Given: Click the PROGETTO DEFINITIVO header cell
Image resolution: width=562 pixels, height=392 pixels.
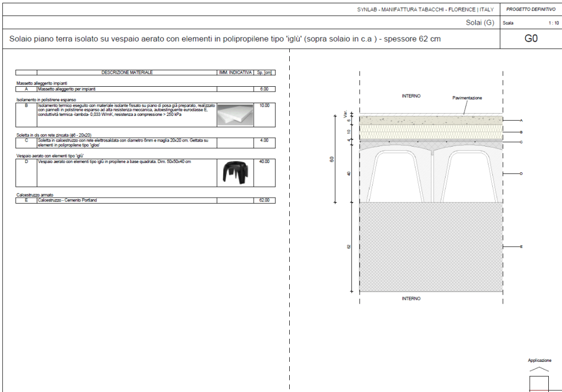Looking at the screenshot, I should pyautogui.click(x=531, y=9).
